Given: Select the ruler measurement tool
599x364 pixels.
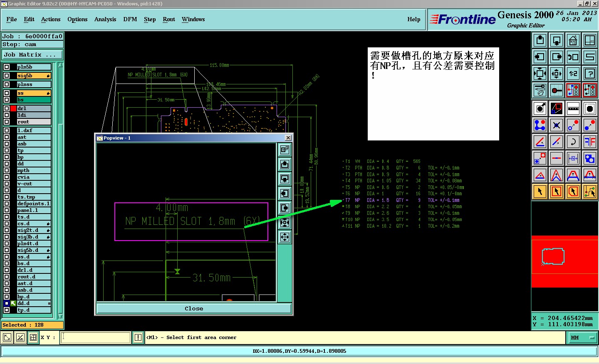Looking at the screenshot, I should tap(573, 108).
